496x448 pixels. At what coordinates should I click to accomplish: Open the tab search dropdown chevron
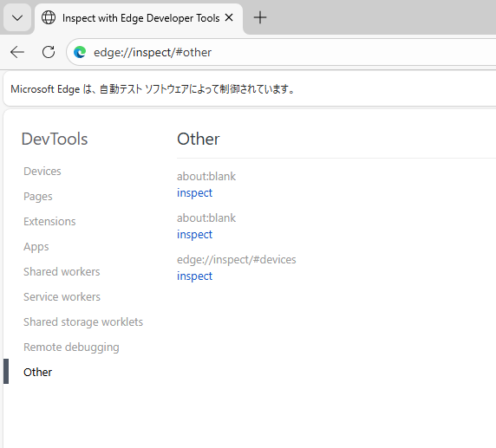click(x=17, y=17)
